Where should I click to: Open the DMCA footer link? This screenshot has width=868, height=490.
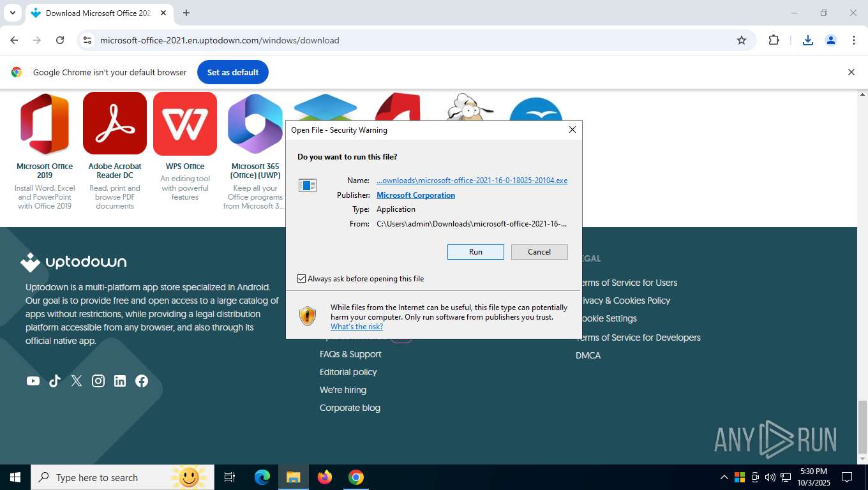[x=588, y=355]
